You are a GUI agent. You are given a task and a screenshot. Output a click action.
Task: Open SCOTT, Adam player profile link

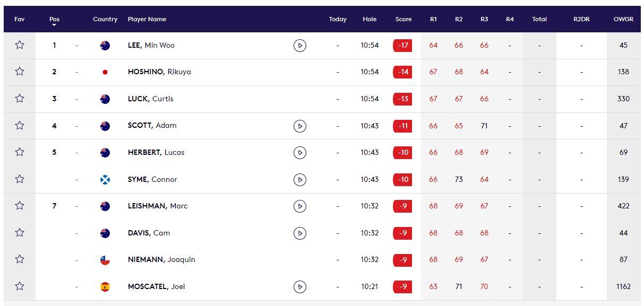152,126
